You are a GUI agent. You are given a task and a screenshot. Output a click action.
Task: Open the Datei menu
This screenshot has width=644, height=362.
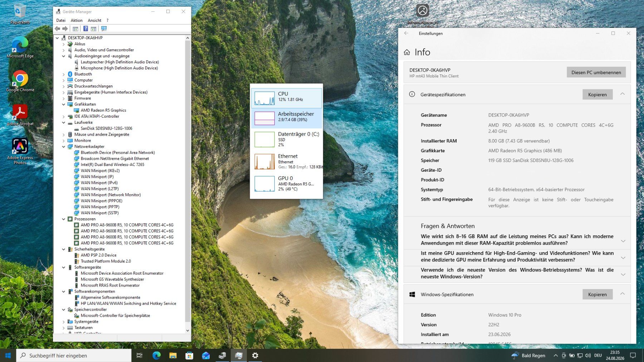click(61, 20)
